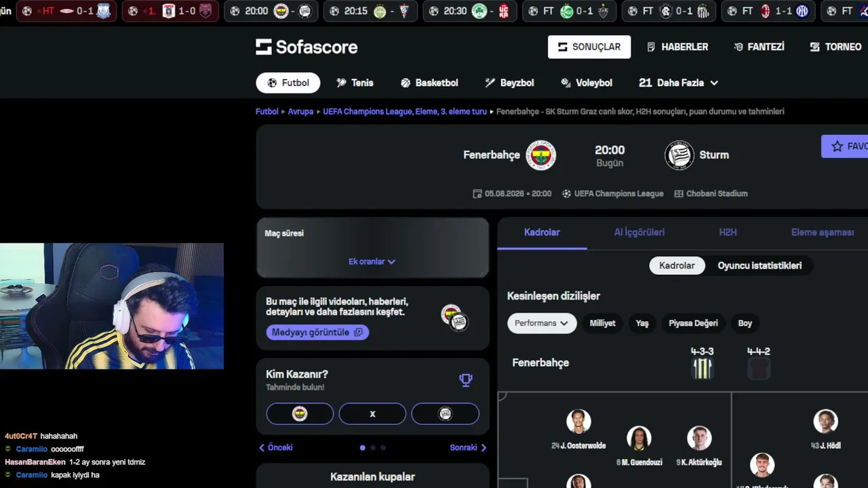Add the match to favorites
The width and height of the screenshot is (868, 488).
844,146
